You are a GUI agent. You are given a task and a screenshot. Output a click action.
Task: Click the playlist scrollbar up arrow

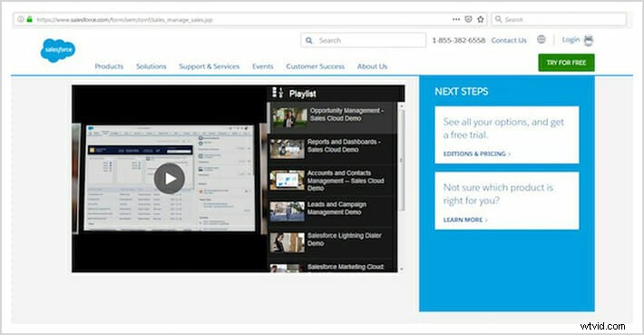pyautogui.click(x=401, y=106)
